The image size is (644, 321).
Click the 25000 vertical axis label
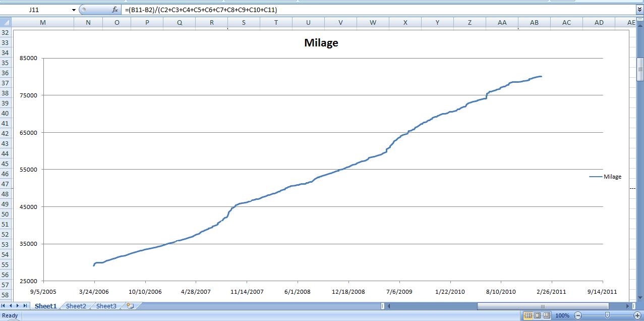pos(29,281)
